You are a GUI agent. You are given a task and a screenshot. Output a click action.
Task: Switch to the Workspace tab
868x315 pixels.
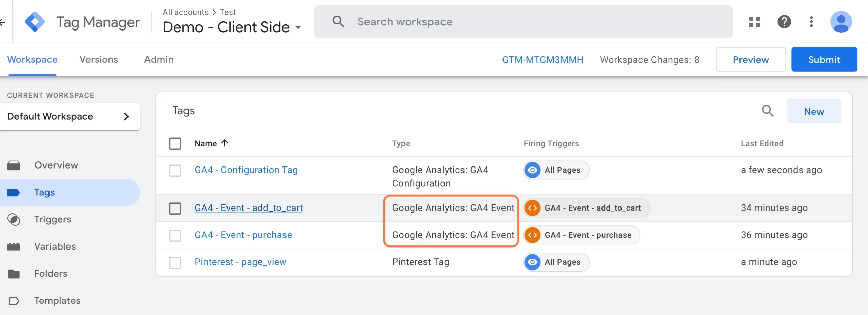click(x=33, y=59)
